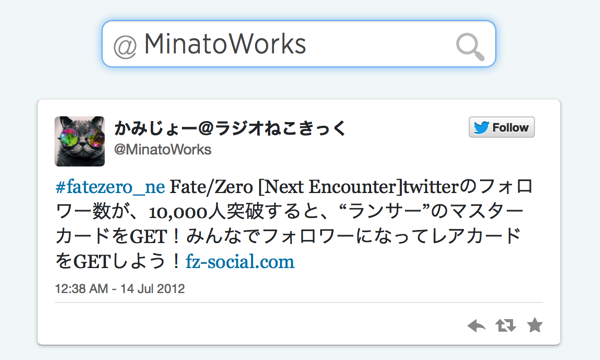The width and height of the screenshot is (600, 360).
Task: Follow the @MinatoWorks account
Action: coord(502,127)
